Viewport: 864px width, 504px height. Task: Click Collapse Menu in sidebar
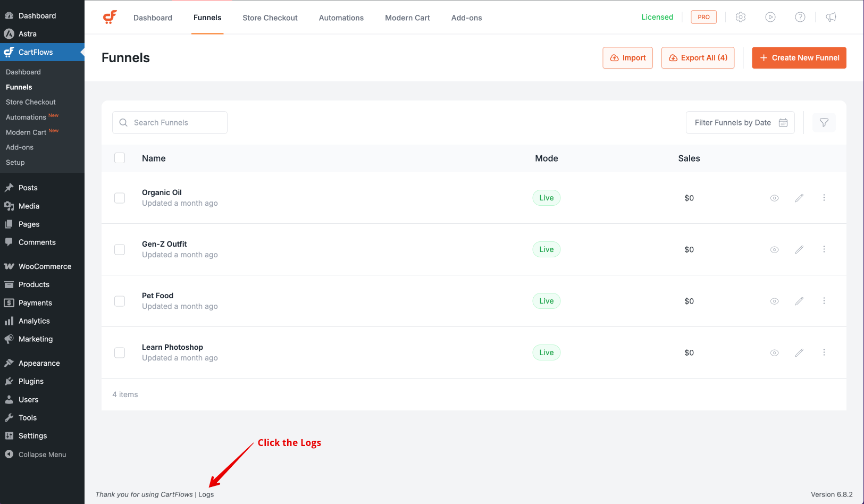[42, 455]
